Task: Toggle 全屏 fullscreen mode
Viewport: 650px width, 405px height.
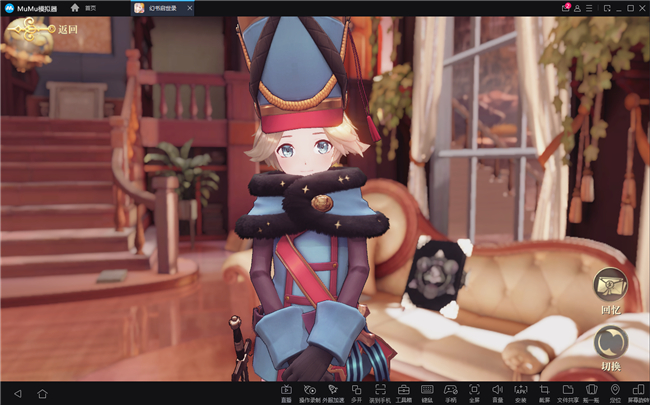Action: [x=474, y=393]
